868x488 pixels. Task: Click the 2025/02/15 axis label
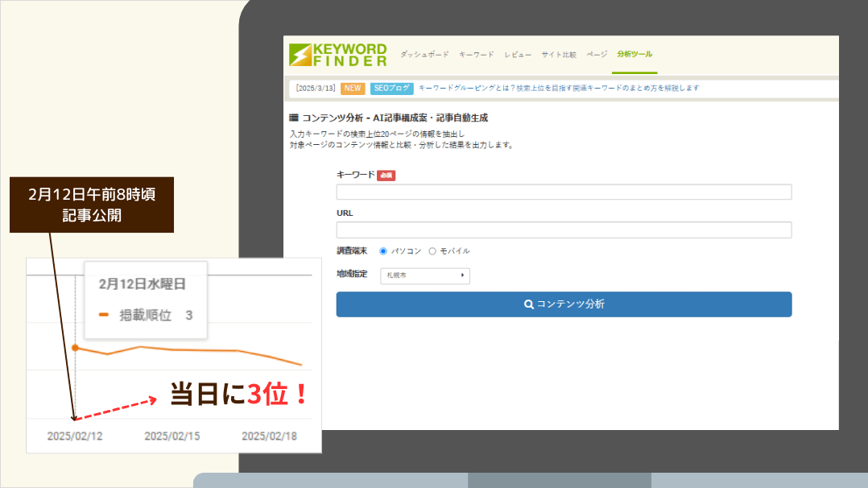[x=172, y=436]
